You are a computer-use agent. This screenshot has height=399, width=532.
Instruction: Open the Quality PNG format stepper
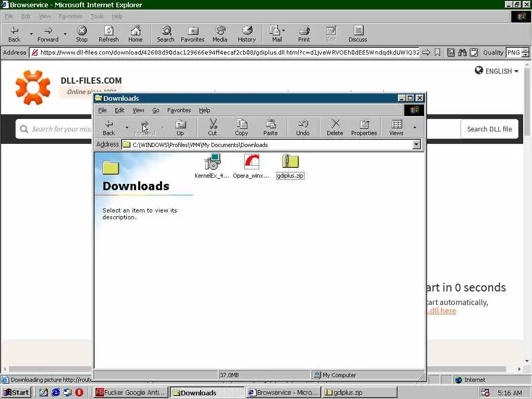point(525,52)
